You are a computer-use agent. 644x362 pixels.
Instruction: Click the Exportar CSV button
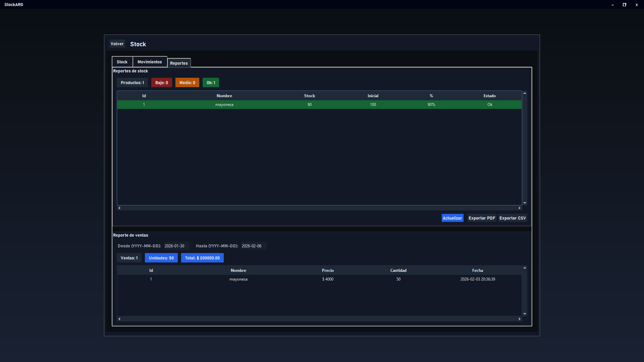click(513, 218)
